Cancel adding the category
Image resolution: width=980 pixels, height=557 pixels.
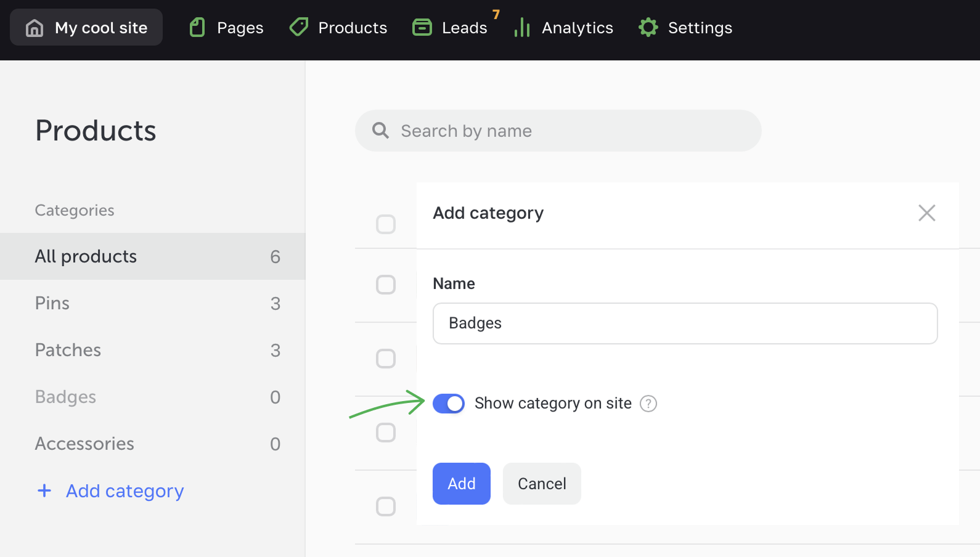(542, 484)
